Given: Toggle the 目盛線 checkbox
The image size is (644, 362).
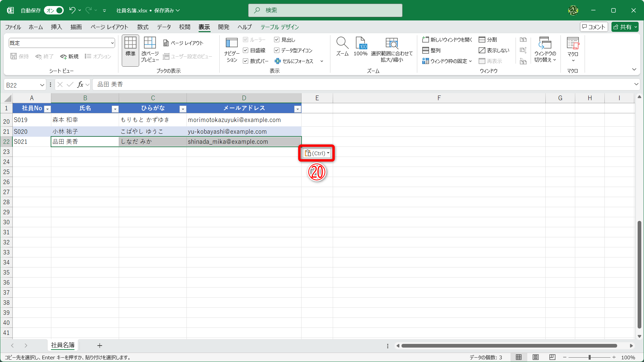Looking at the screenshot, I should [x=246, y=50].
